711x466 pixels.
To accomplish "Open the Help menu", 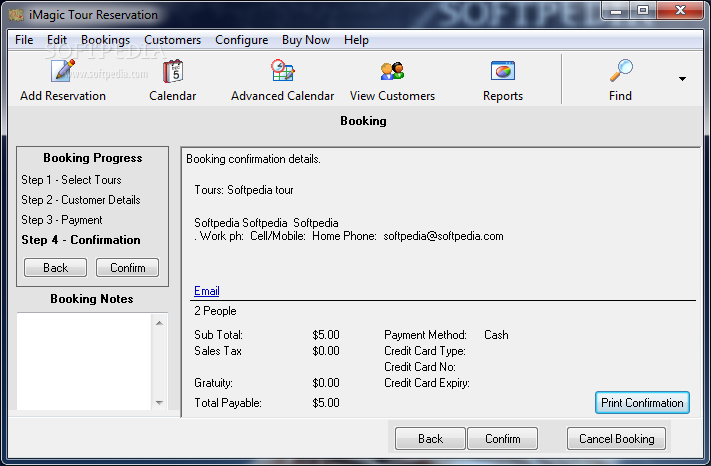I will pos(356,40).
